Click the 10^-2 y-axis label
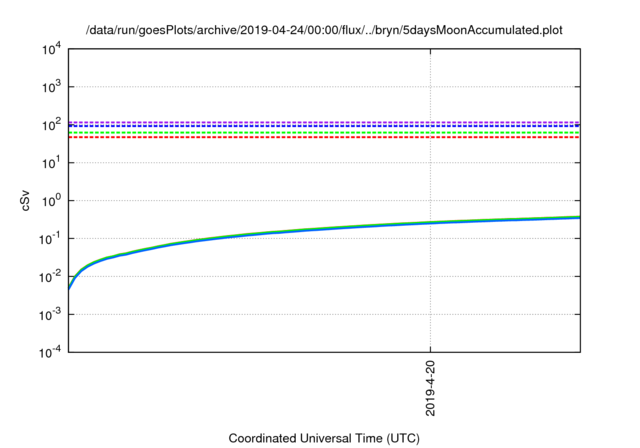Image resolution: width=640 pixels, height=448 pixels. tap(51, 277)
